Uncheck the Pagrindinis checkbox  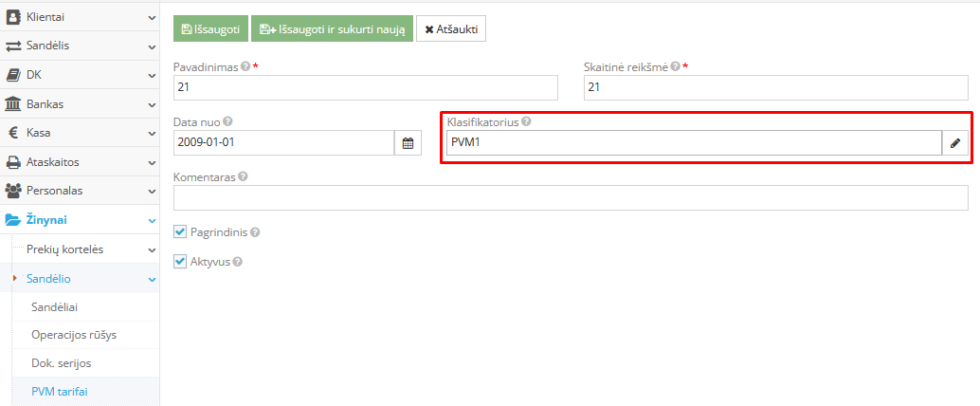(180, 231)
